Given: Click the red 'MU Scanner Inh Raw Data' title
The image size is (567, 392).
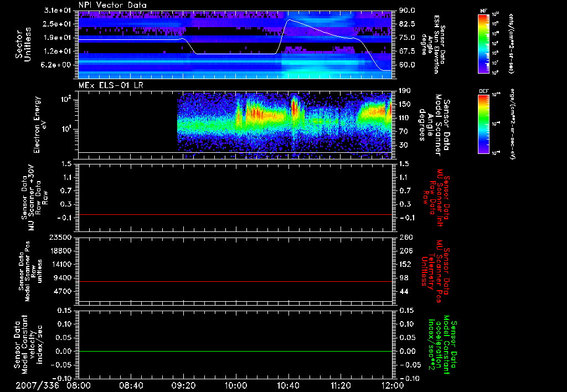Looking at the screenshot, I should 437,198.
